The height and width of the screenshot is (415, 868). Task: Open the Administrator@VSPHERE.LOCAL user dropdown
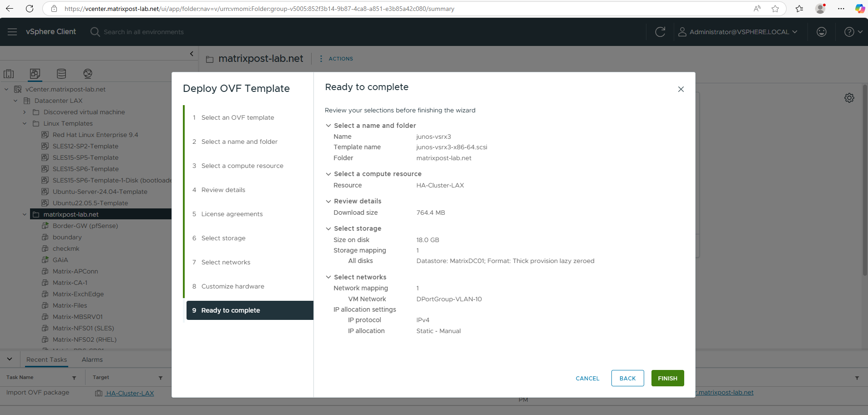[x=738, y=32]
